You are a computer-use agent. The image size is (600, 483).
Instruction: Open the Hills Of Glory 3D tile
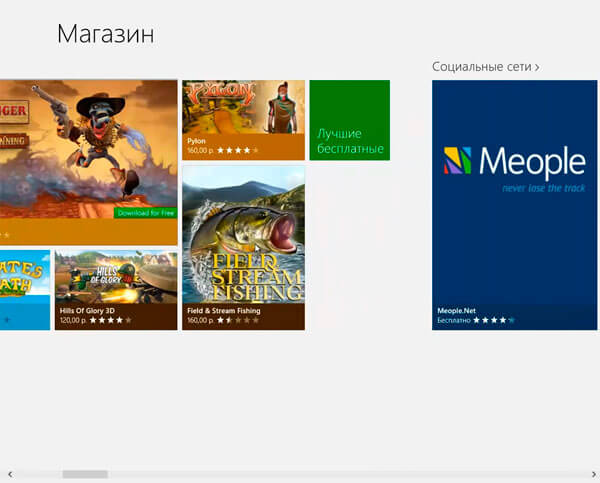pyautogui.click(x=116, y=290)
